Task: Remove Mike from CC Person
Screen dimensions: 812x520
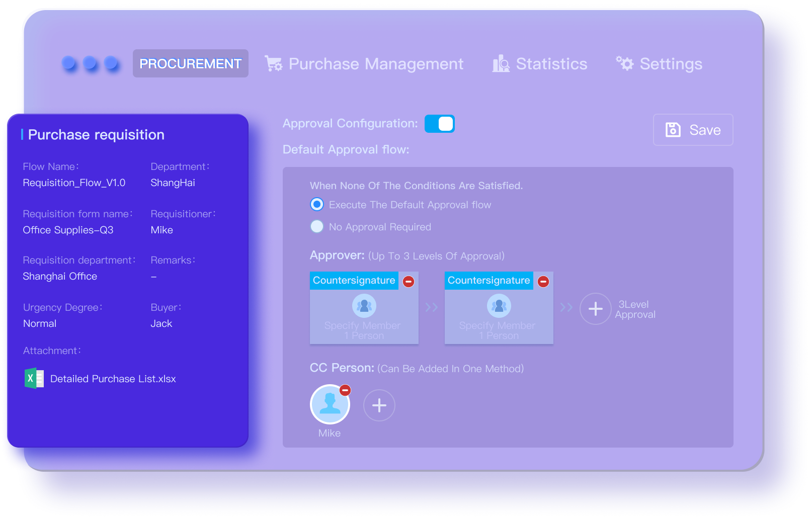Action: 345,390
